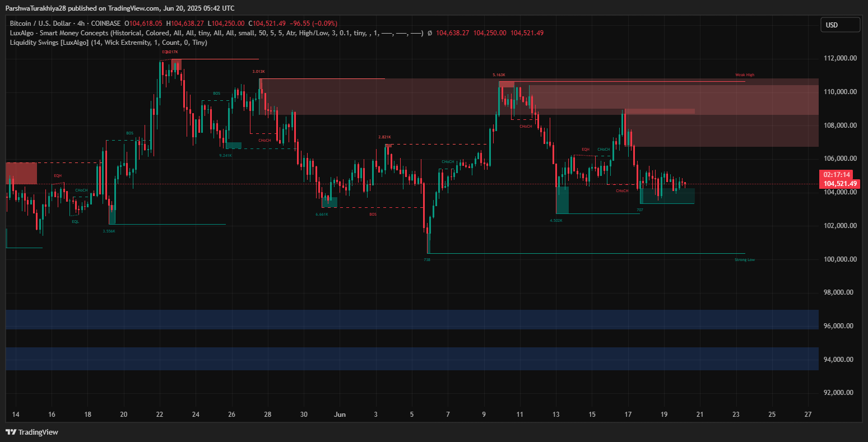Image resolution: width=868 pixels, height=442 pixels.
Task: Click the Strong Low label
Action: [744, 260]
